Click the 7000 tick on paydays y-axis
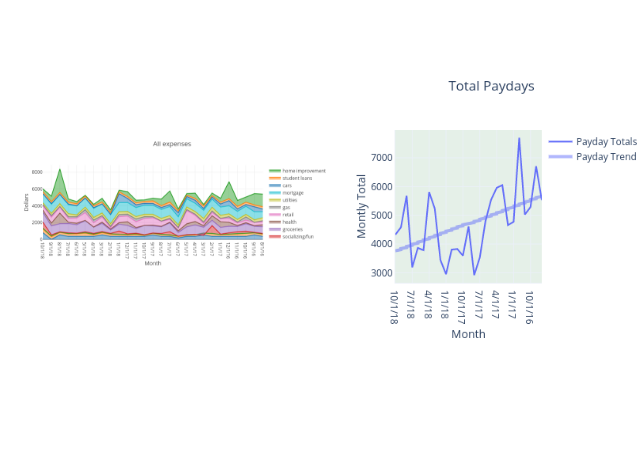This screenshot has height=454, width=639. [x=378, y=158]
